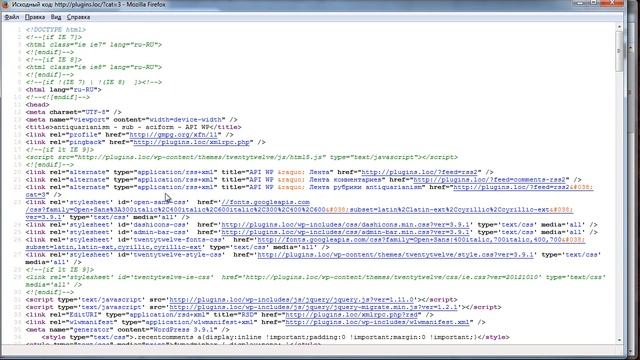Screen dimensions: 640x360
Task: Open the twentytwelve style.css?ver=3.9.1 link
Action: (396, 255)
